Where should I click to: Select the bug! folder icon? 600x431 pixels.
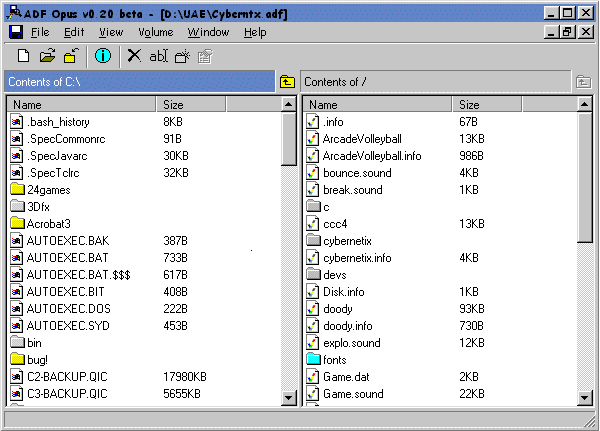click(x=17, y=359)
